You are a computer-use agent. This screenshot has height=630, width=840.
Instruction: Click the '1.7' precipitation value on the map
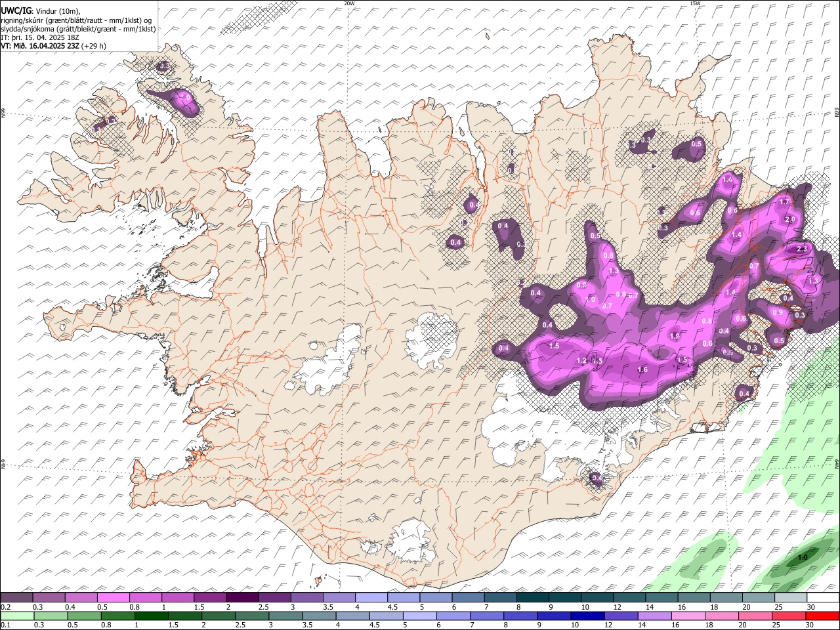784,202
